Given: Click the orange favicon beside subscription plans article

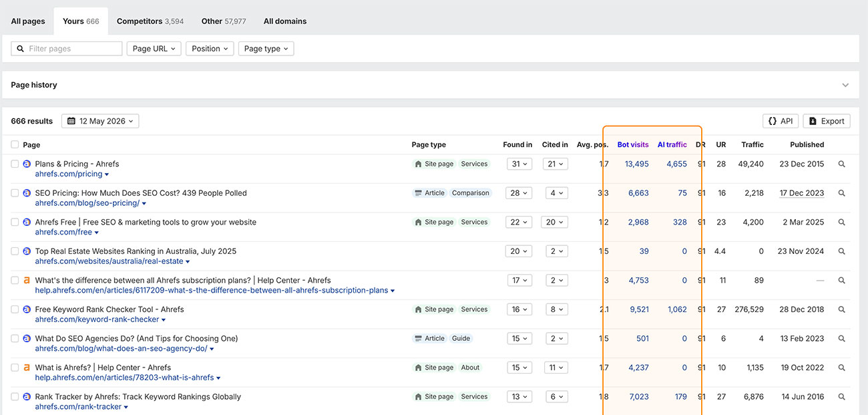Looking at the screenshot, I should point(27,281).
